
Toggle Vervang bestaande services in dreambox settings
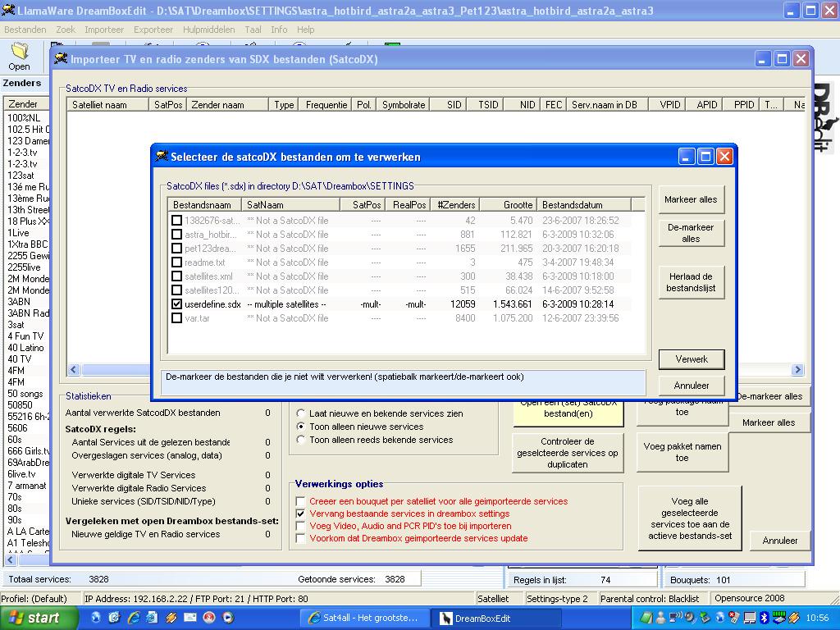(301, 514)
